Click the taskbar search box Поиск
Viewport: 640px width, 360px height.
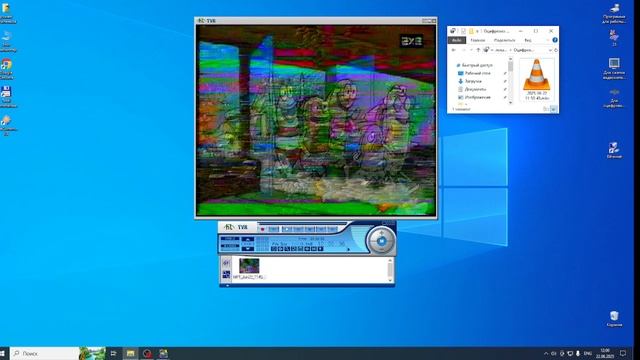tap(45, 353)
